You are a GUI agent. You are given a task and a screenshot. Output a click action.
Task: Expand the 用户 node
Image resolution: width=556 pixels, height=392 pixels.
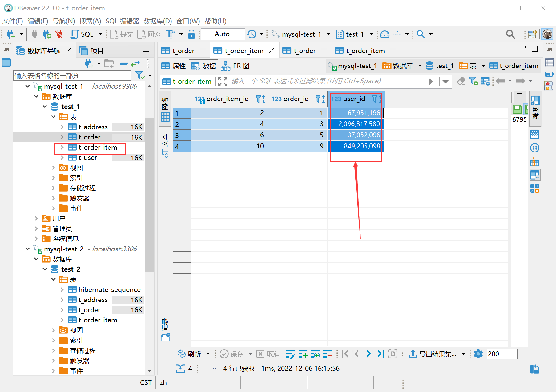click(x=36, y=218)
